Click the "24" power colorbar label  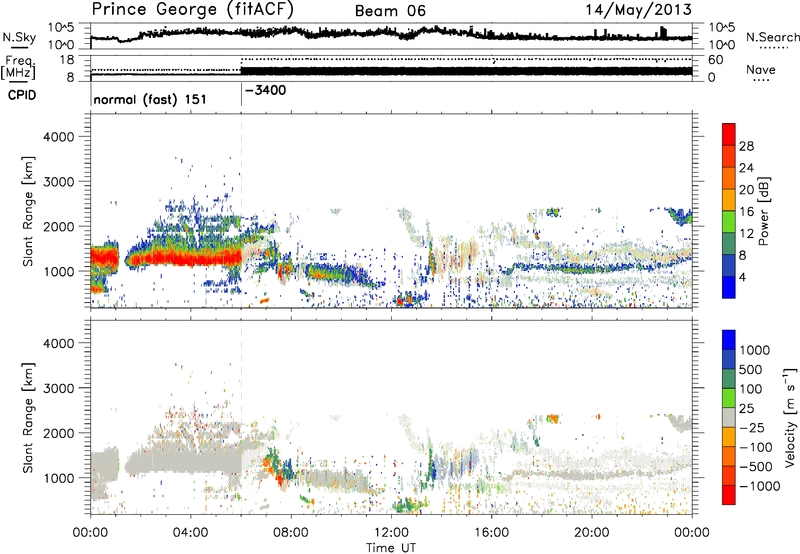tap(746, 168)
